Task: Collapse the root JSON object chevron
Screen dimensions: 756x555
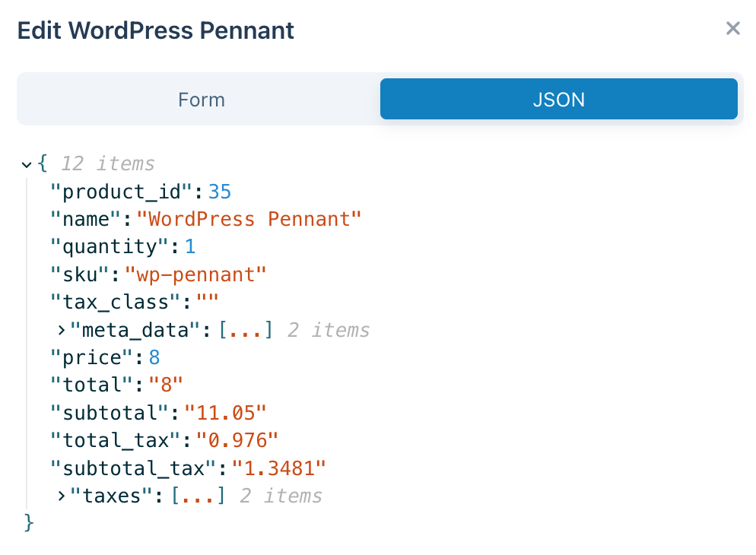Action: 27,165
